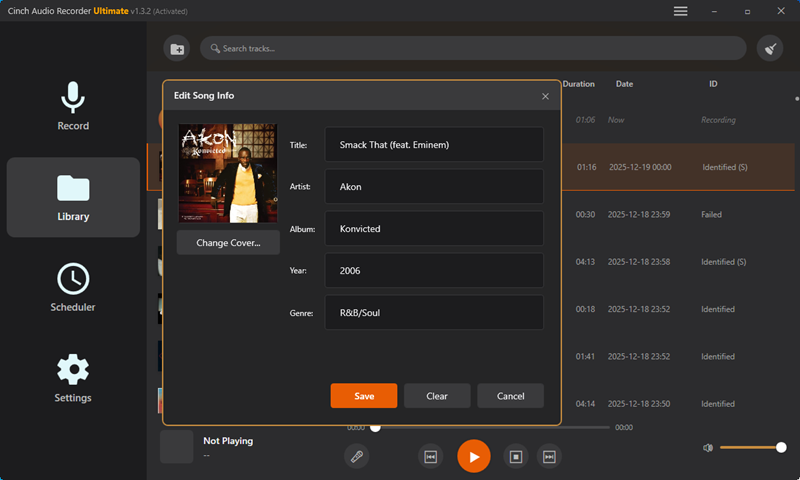Click the add folder icon

177,48
